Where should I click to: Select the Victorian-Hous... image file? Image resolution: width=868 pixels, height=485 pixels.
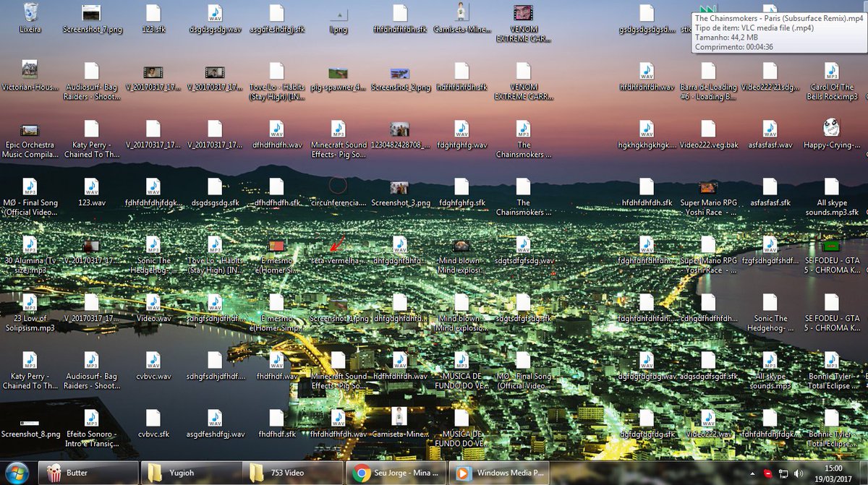click(x=30, y=76)
